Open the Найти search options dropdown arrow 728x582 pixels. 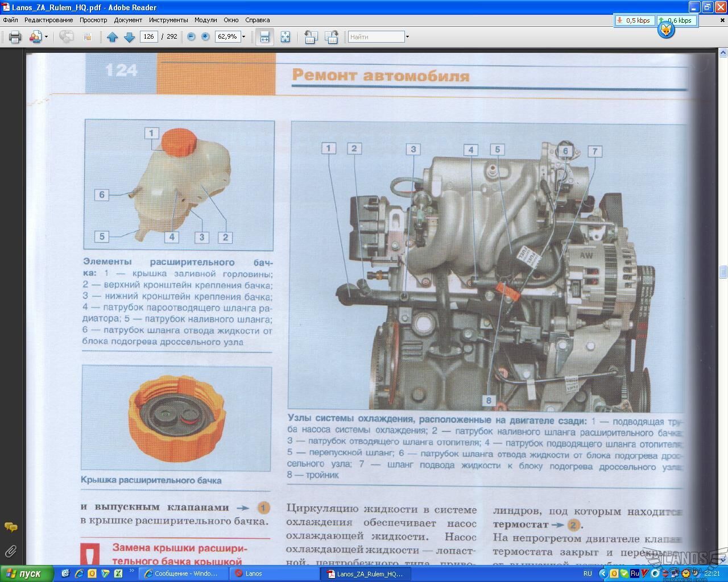click(407, 37)
